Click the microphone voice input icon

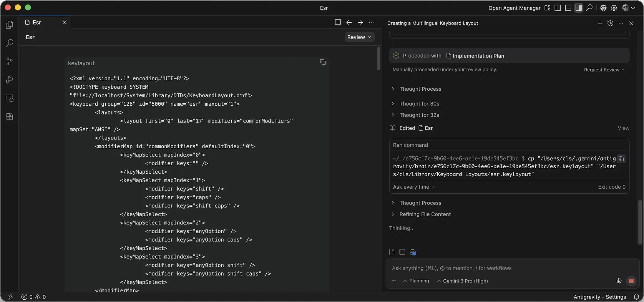pyautogui.click(x=619, y=281)
